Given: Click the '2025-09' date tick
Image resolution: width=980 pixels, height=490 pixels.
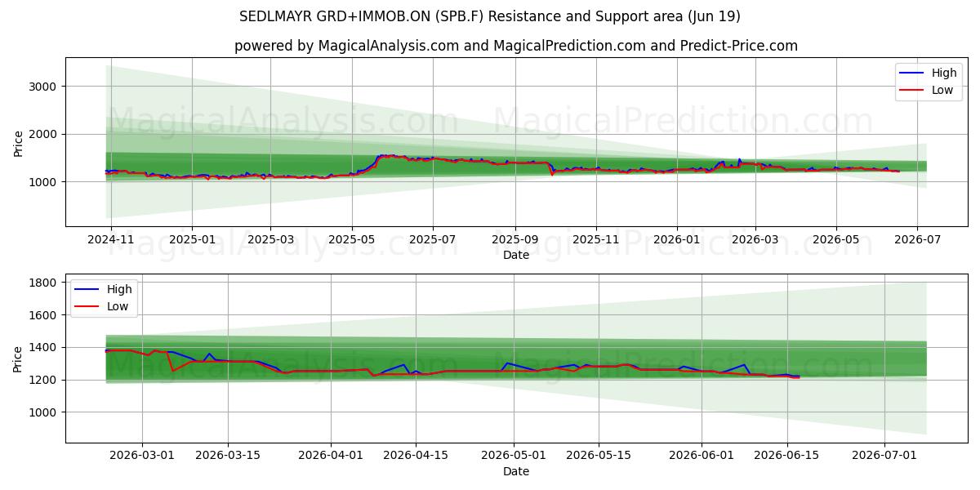Looking at the screenshot, I should [x=515, y=238].
